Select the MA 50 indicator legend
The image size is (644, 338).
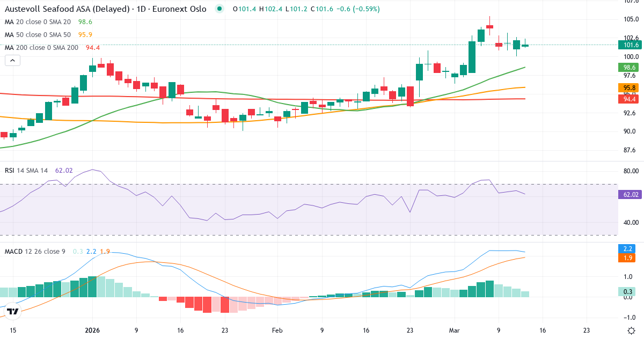38,35
